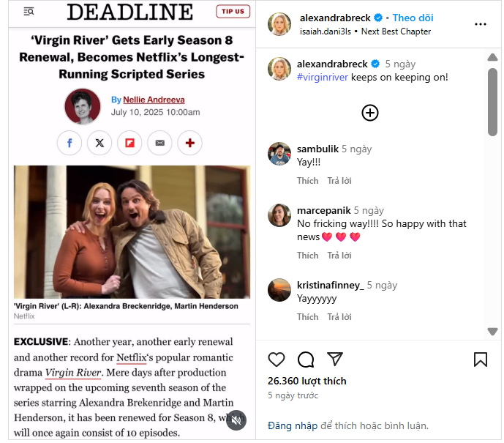The height and width of the screenshot is (443, 504).
Task: Open the Deadline menu search icon
Action: tap(29, 12)
